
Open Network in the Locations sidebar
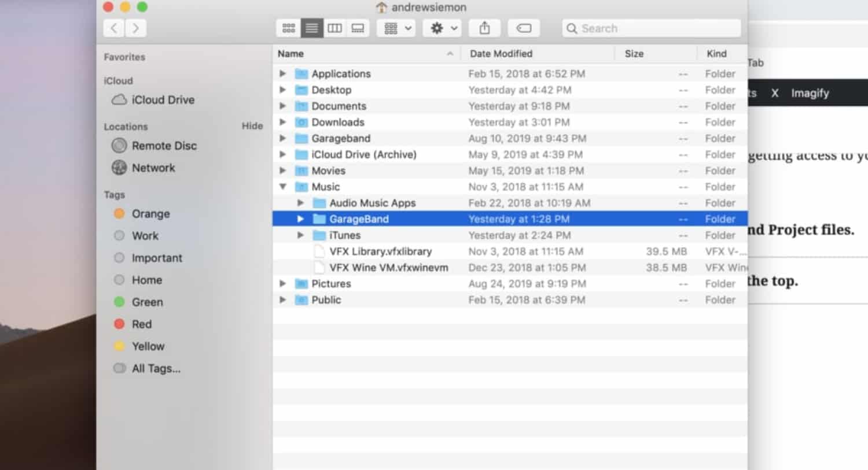click(153, 168)
